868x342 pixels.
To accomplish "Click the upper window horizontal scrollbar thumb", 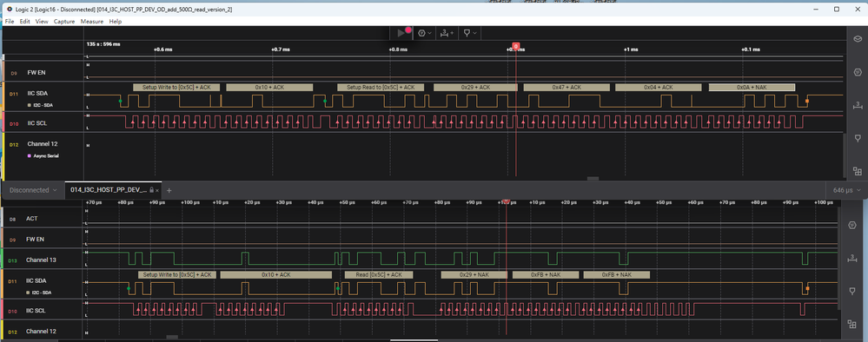I will click(593, 178).
